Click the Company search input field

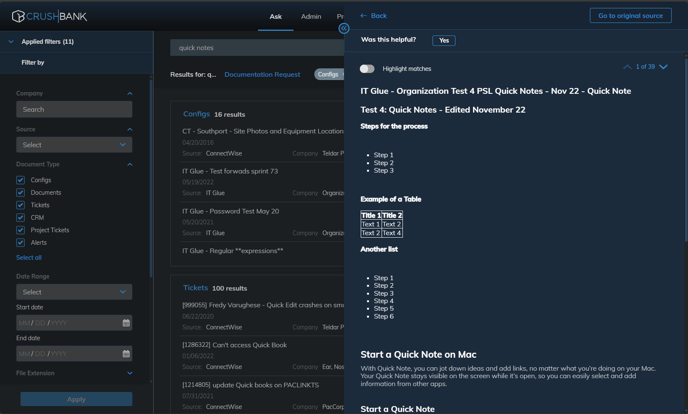(x=74, y=109)
